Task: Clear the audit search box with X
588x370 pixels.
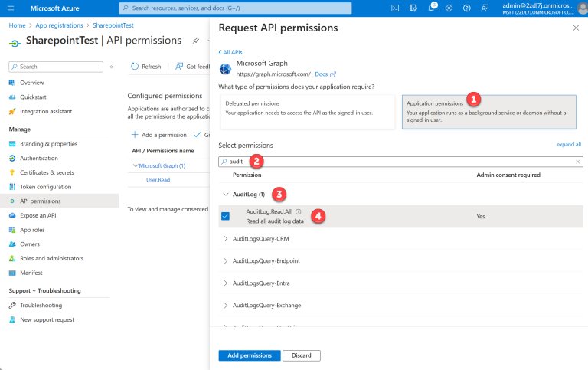Action: [x=577, y=162]
